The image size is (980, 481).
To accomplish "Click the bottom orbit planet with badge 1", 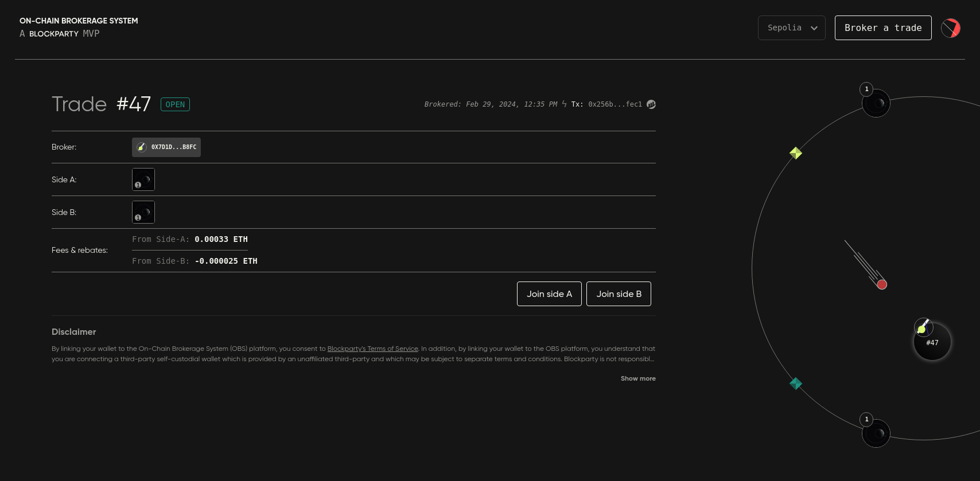I will click(x=876, y=433).
